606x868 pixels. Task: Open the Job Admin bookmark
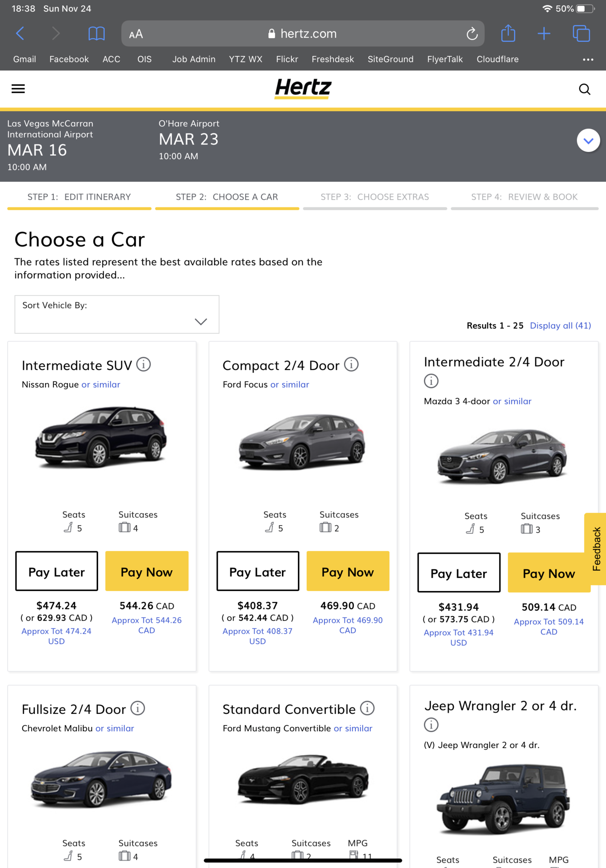coord(193,59)
